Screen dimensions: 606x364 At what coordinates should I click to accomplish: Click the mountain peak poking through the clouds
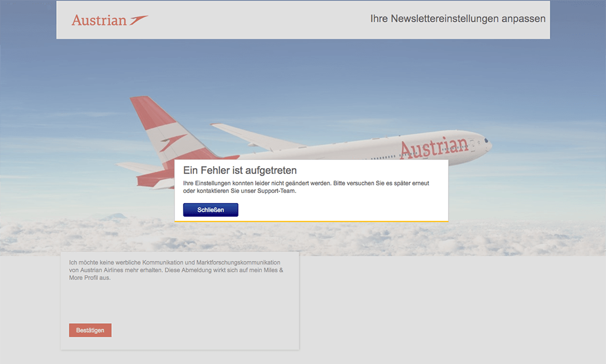[x=114, y=217]
